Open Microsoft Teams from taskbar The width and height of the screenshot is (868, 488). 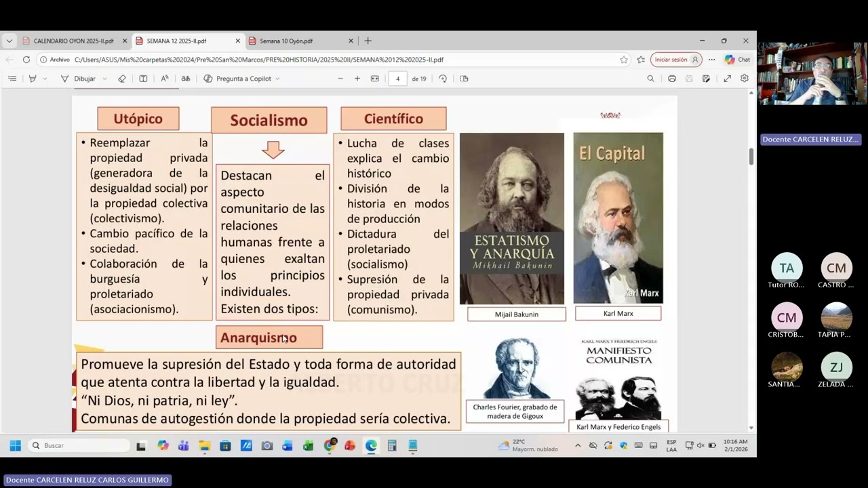coord(183,445)
